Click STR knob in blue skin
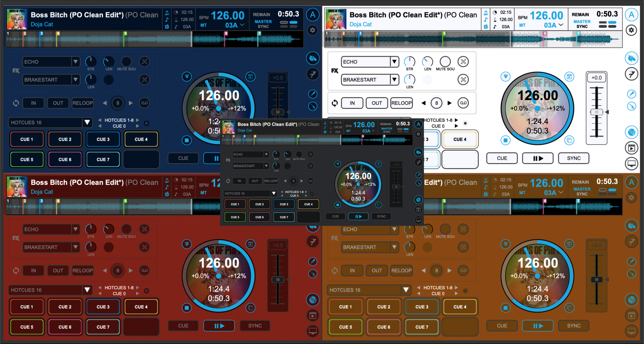644x344 pixels. [x=91, y=61]
